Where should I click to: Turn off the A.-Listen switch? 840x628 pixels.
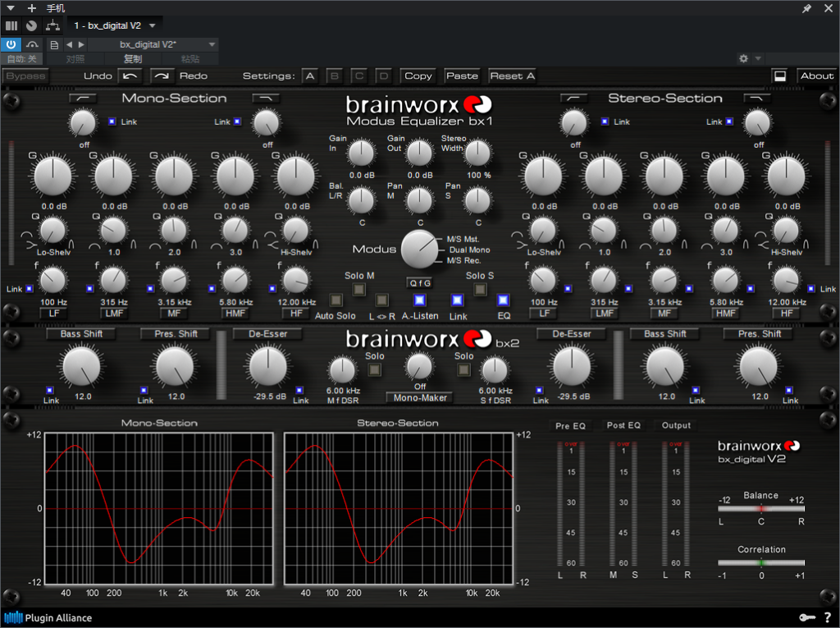click(x=418, y=300)
